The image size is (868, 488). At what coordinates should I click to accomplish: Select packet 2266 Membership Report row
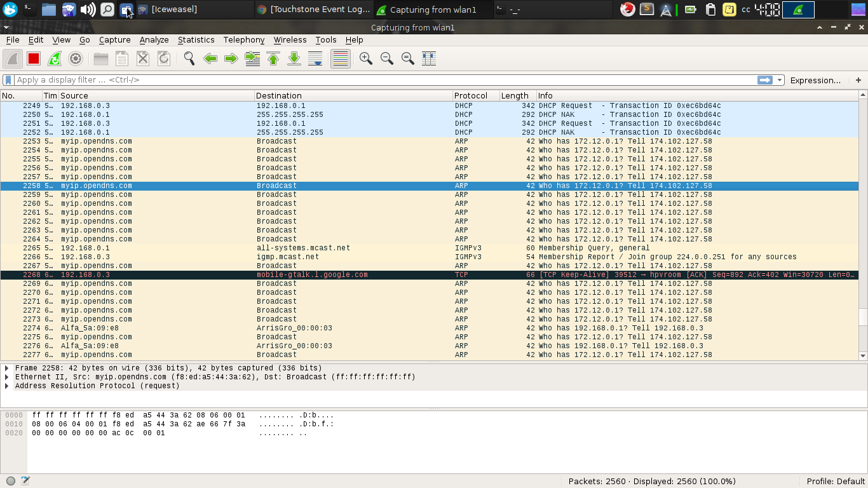tap(429, 257)
